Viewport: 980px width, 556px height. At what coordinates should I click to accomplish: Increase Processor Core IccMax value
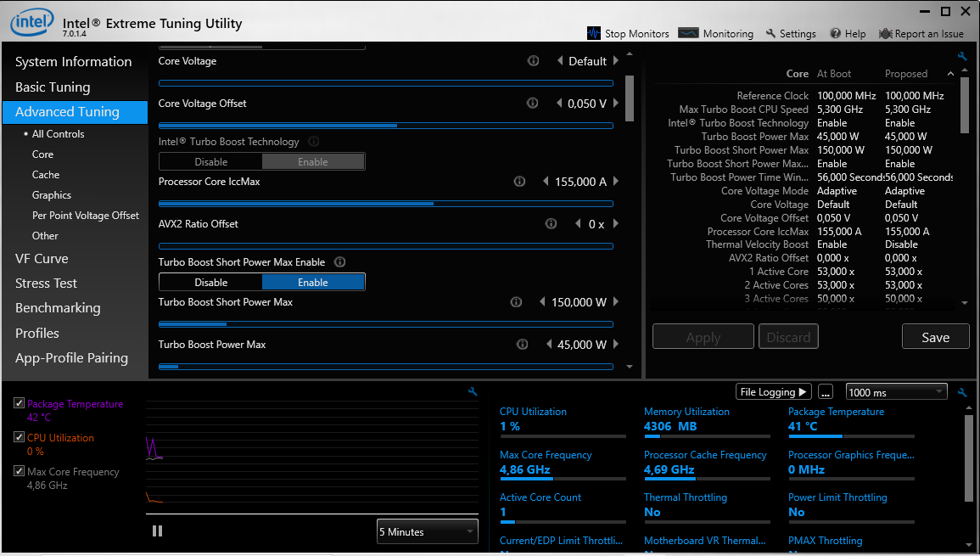pyautogui.click(x=616, y=182)
